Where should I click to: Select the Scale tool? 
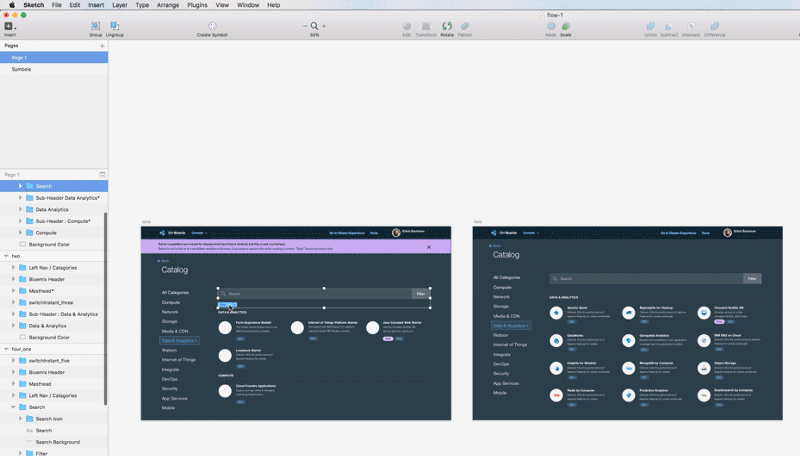(566, 26)
